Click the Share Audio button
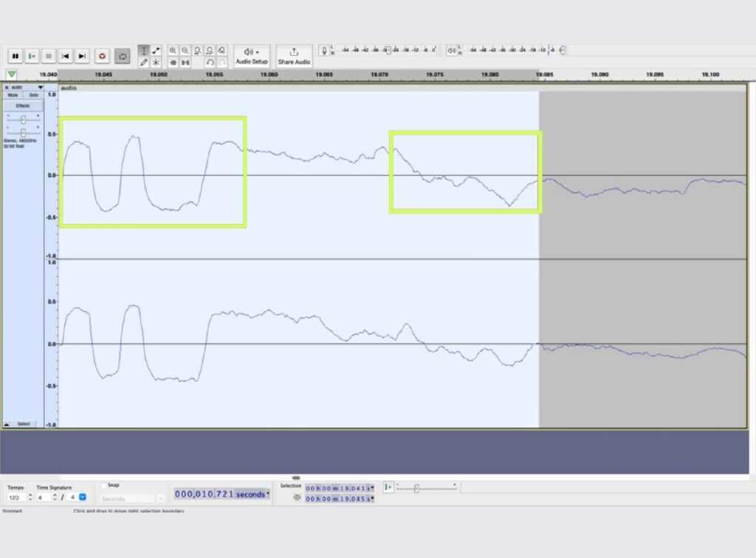Screen dimensions: 756x558 tap(294, 56)
